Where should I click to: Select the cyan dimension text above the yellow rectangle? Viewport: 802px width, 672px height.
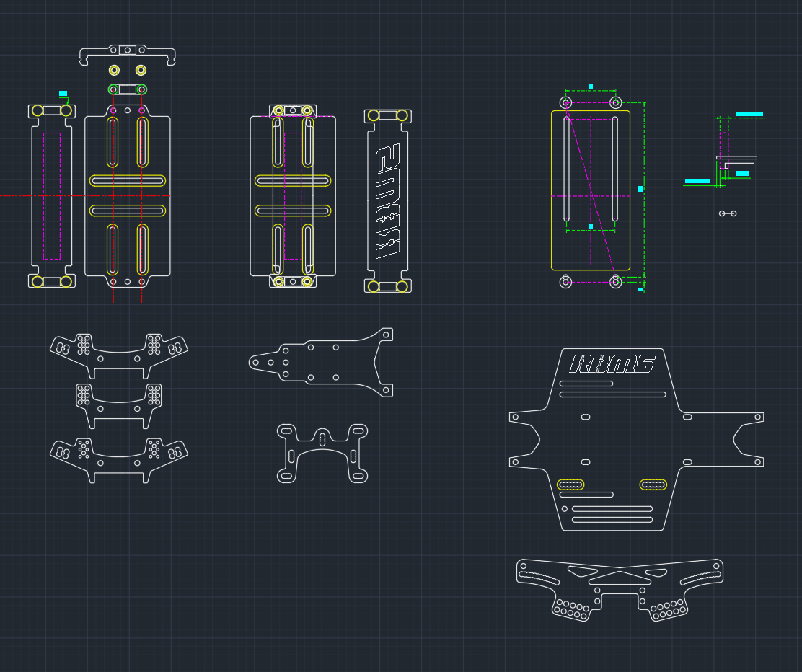click(x=591, y=87)
